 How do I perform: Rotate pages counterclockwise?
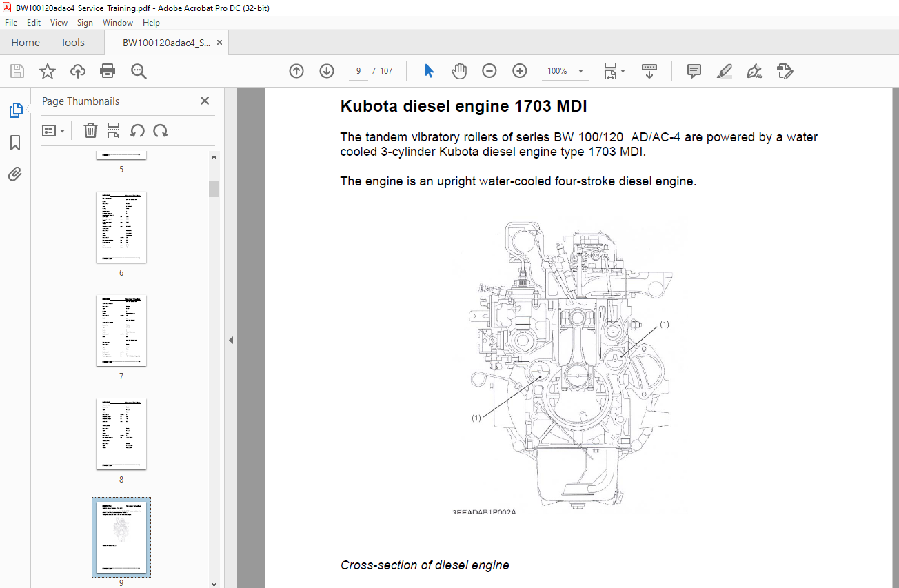coord(137,130)
